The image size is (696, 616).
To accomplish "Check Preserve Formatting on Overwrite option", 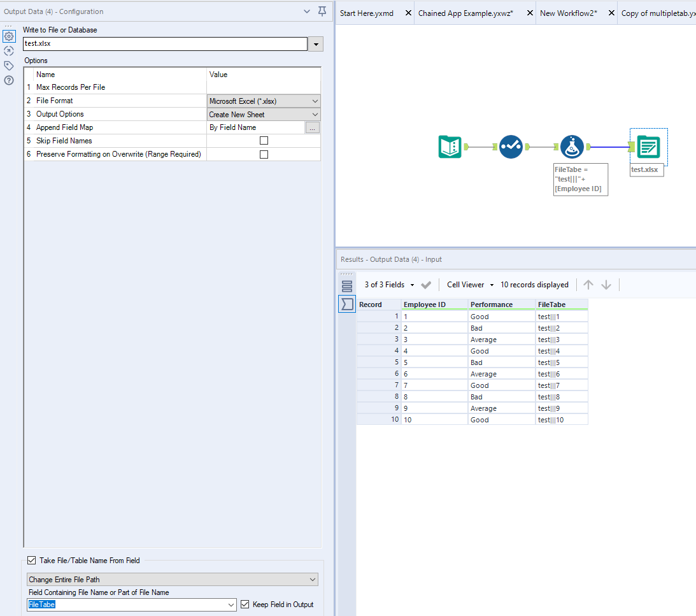I will pos(263,154).
